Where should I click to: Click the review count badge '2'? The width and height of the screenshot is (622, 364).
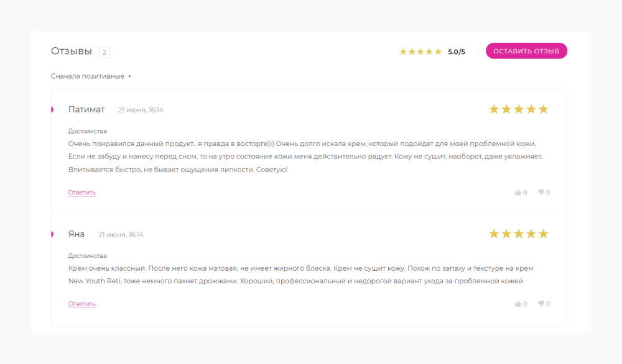point(104,52)
